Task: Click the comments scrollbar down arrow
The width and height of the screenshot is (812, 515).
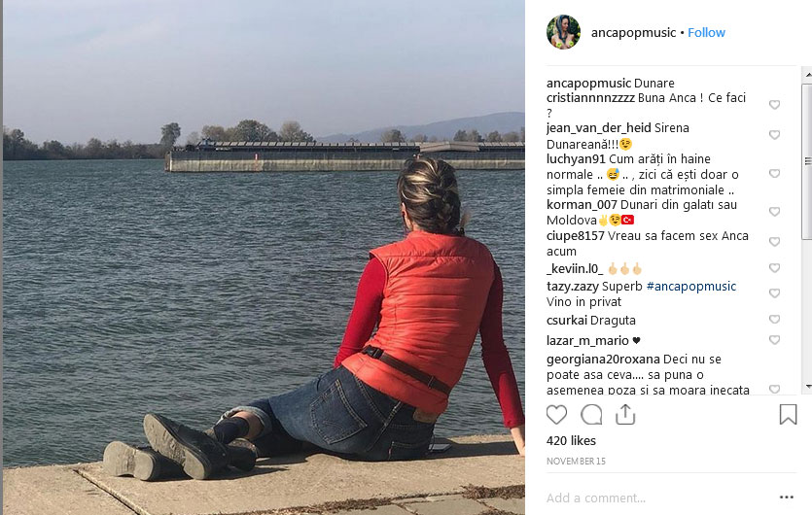Action: 808,387
